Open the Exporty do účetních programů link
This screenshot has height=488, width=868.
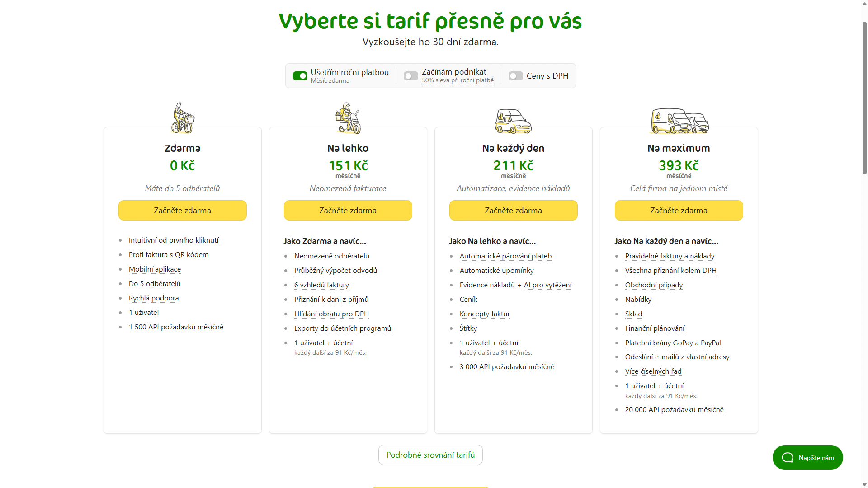(343, 328)
